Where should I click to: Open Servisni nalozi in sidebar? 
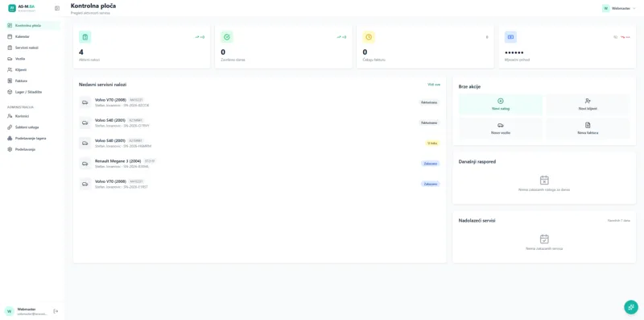tap(33, 48)
